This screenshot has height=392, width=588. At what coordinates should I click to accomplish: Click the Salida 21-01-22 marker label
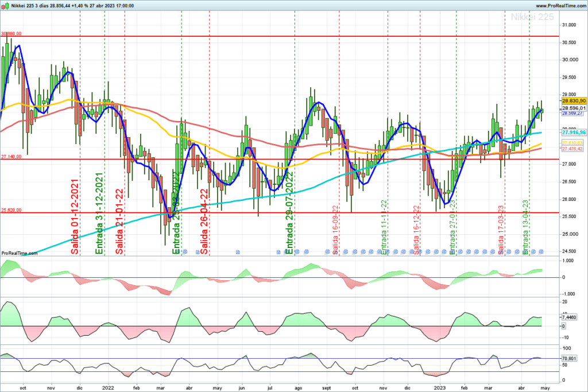[119, 222]
